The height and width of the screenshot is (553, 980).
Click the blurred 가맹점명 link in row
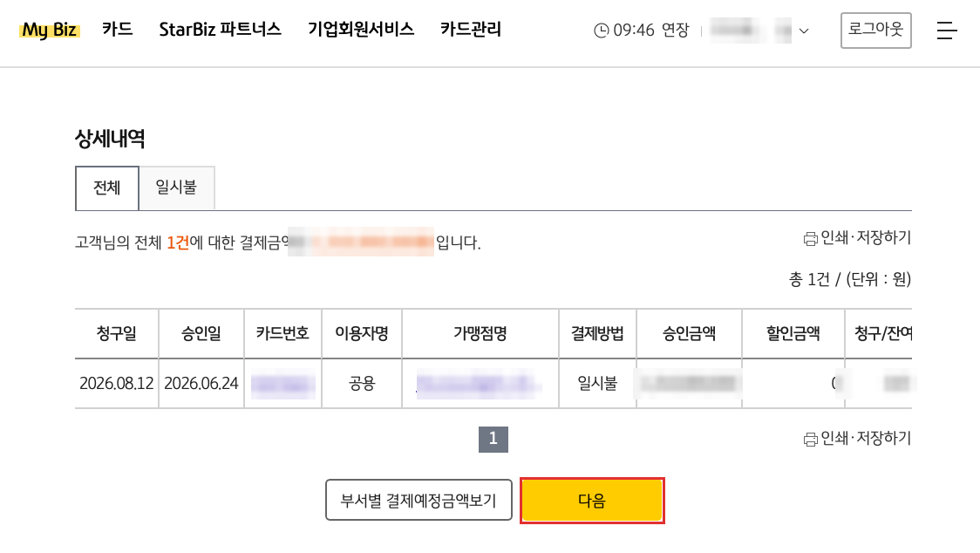(479, 384)
